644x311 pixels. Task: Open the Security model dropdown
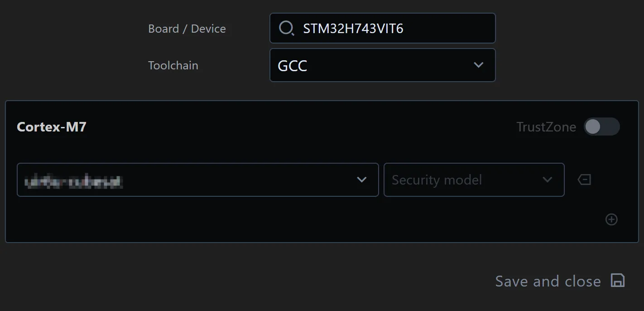tap(474, 180)
